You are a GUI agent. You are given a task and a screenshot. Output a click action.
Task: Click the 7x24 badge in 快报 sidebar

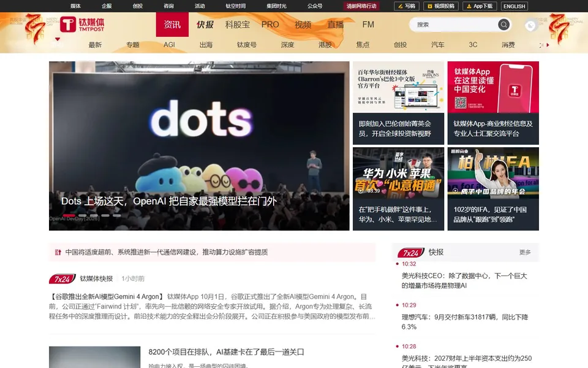[x=411, y=253]
